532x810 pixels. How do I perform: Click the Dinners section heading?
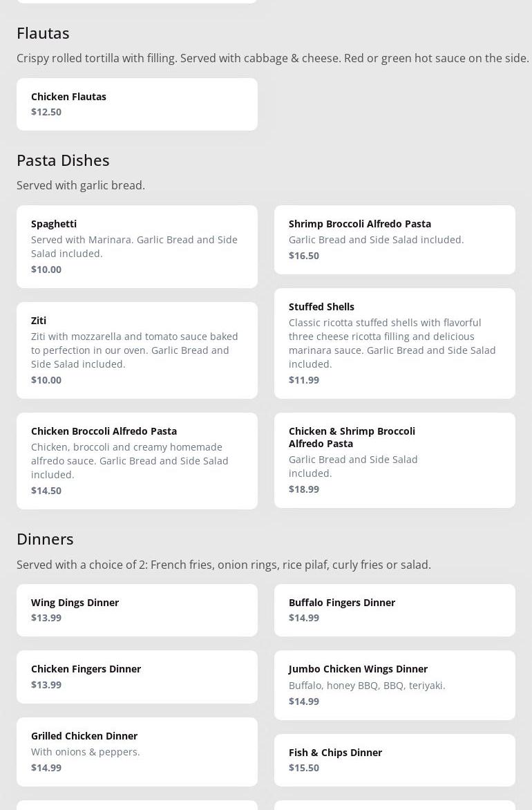point(45,539)
